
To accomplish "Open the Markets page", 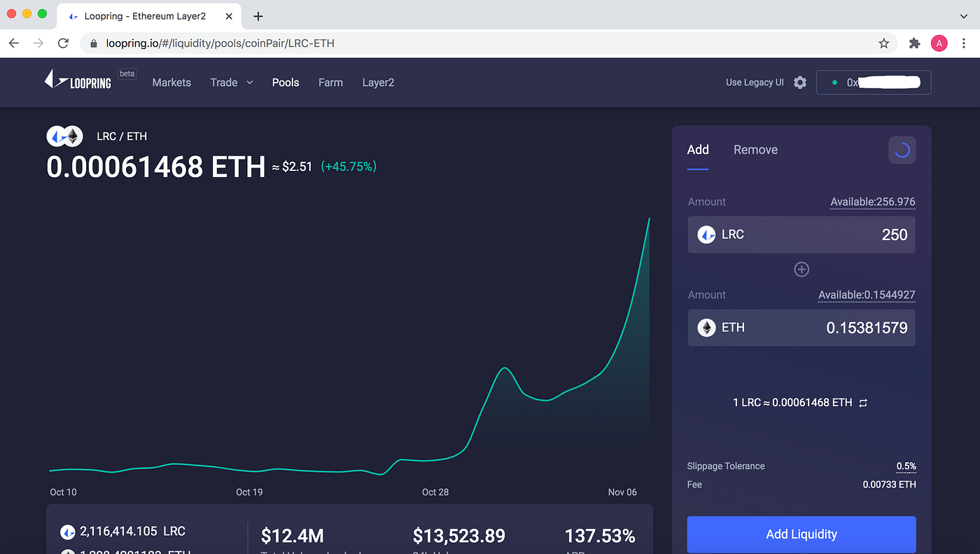I will [x=171, y=83].
